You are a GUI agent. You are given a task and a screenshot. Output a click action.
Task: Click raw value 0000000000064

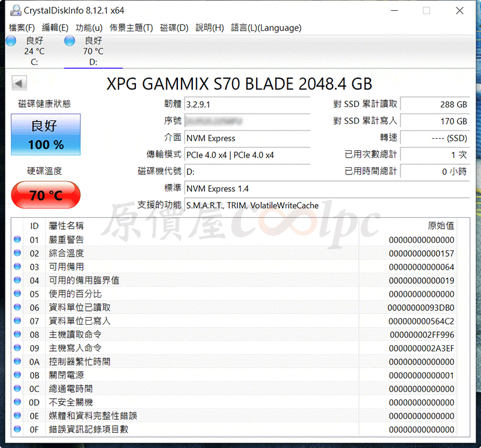421,266
